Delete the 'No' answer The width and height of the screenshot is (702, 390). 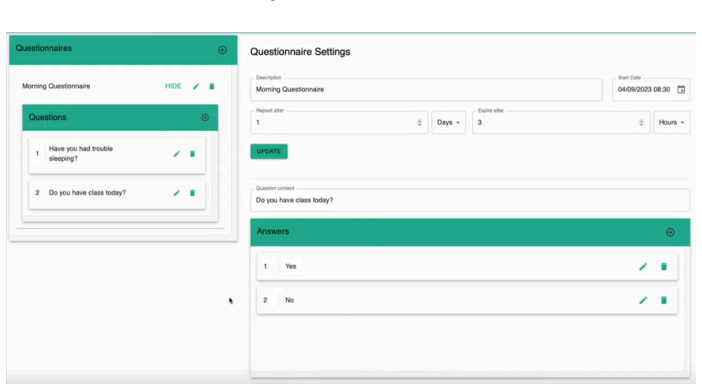(x=664, y=300)
